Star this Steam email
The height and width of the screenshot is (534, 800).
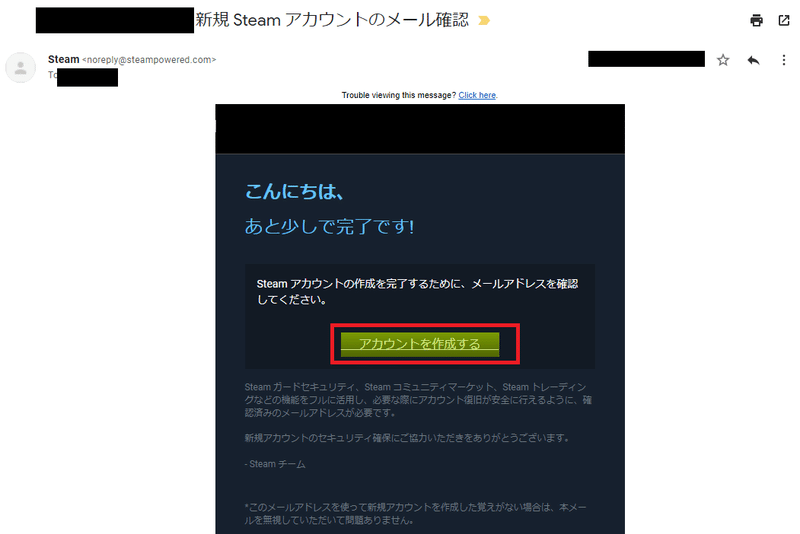tap(723, 60)
